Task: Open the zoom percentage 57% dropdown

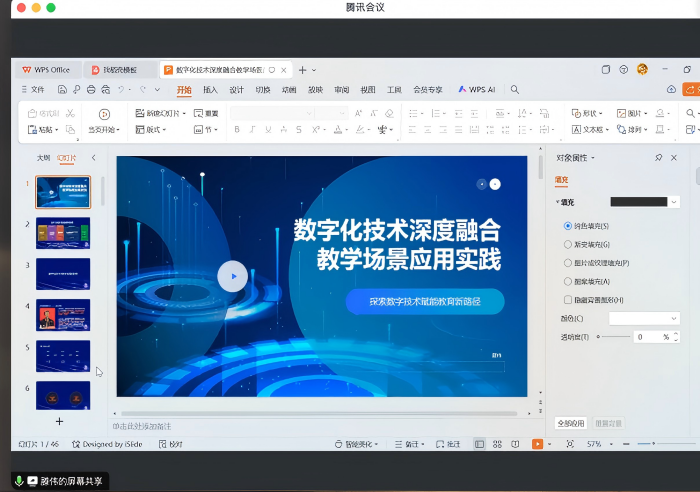Action: click(x=598, y=444)
